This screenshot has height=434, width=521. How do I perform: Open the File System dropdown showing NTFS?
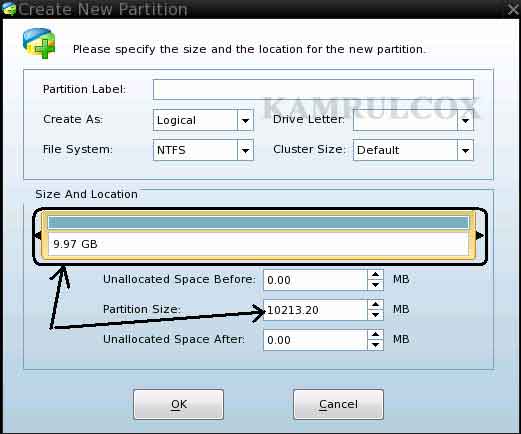click(x=203, y=150)
